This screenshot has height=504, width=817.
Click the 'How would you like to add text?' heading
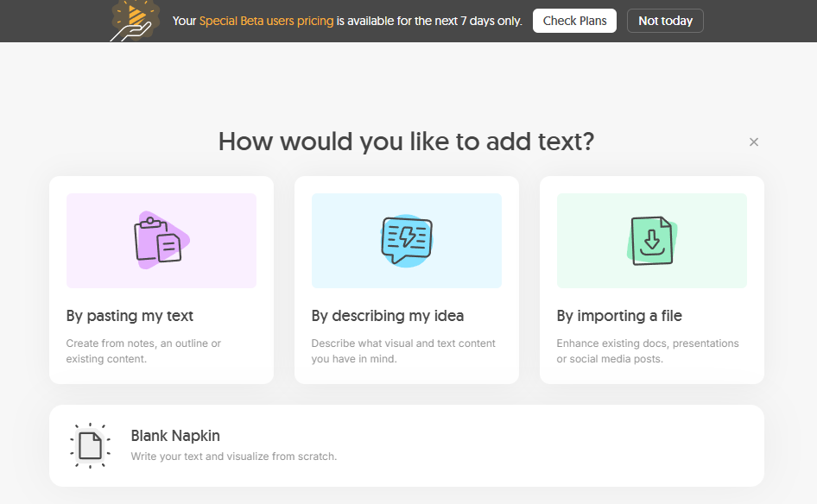(406, 142)
